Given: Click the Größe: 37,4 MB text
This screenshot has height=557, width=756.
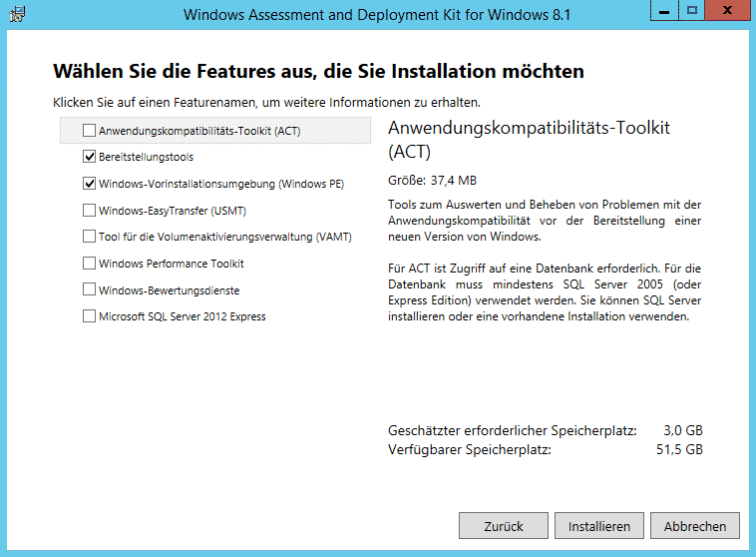Looking at the screenshot, I should (432, 181).
